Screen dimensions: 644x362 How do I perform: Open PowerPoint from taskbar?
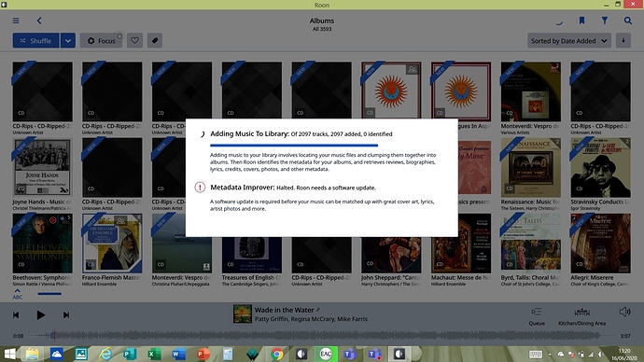click(x=203, y=354)
